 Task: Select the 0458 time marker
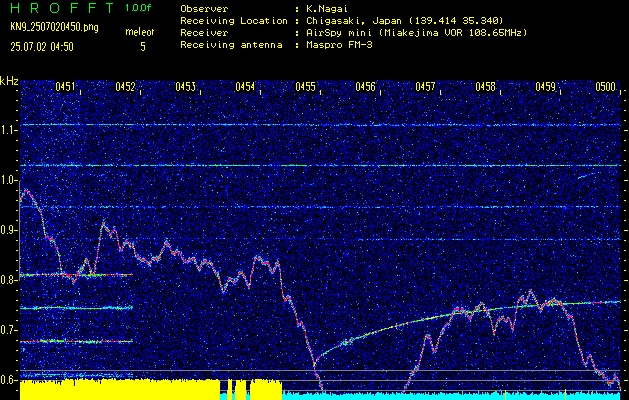[x=485, y=87]
